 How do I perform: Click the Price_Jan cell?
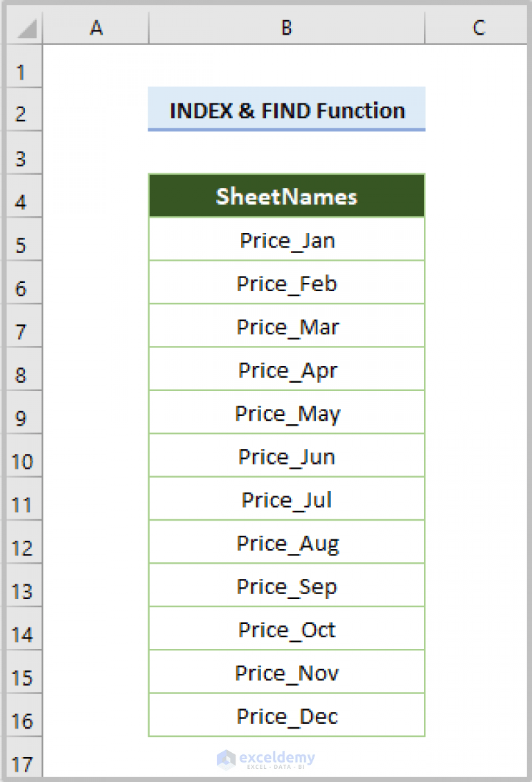[x=286, y=240]
